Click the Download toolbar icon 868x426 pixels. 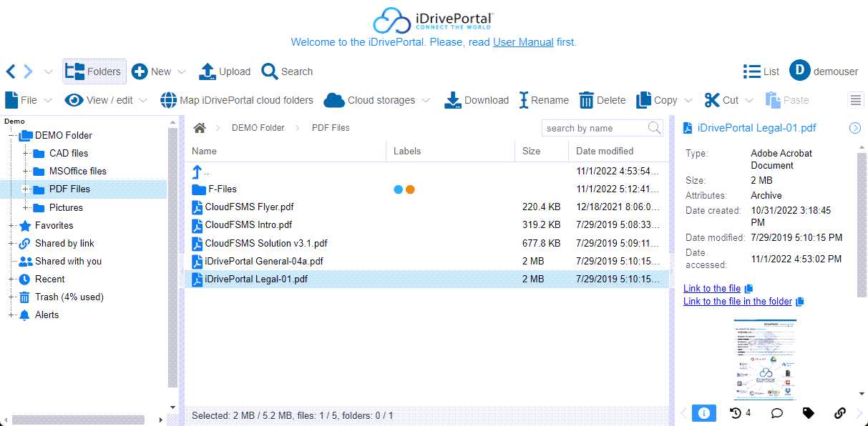point(452,100)
